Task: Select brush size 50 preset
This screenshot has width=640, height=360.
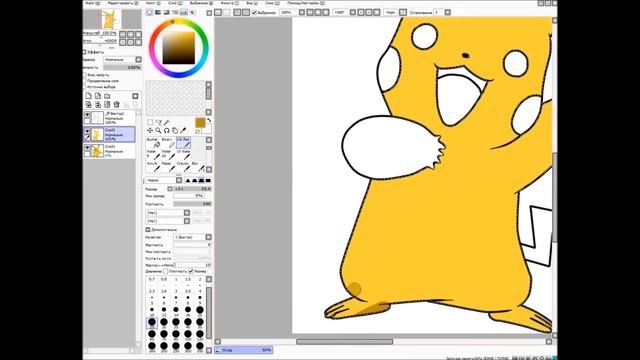Action: (200, 323)
